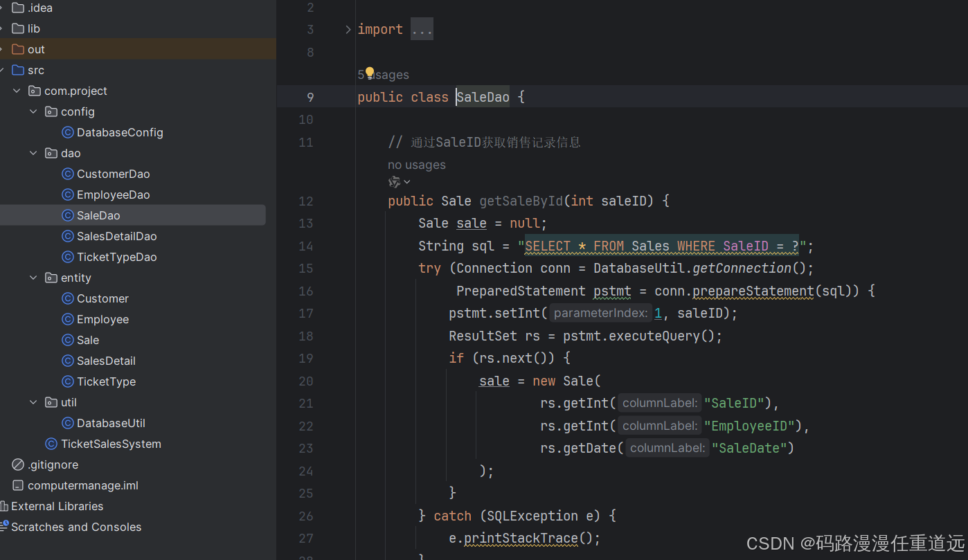Open CustomerDao in the project tree

click(113, 174)
